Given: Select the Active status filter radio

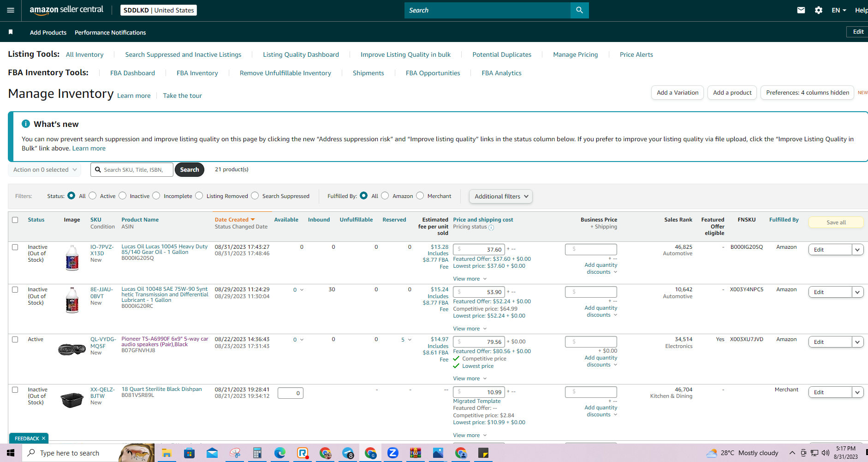Looking at the screenshot, I should point(93,196).
